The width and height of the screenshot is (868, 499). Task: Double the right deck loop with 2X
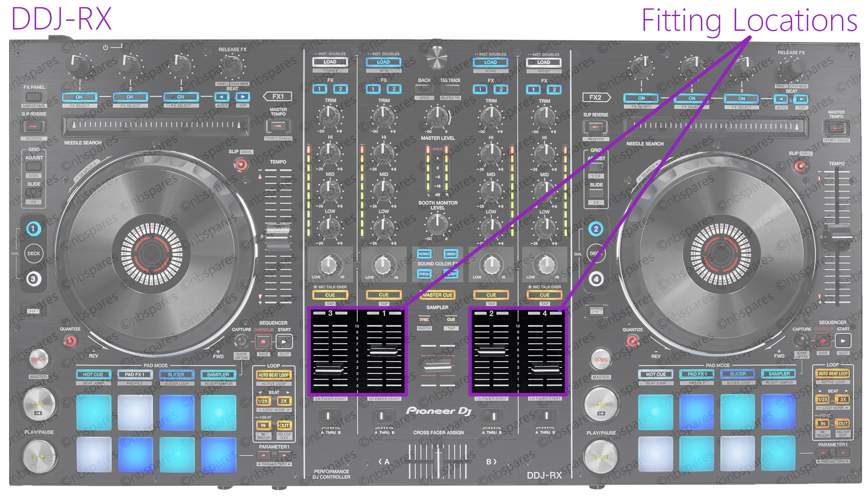click(843, 399)
